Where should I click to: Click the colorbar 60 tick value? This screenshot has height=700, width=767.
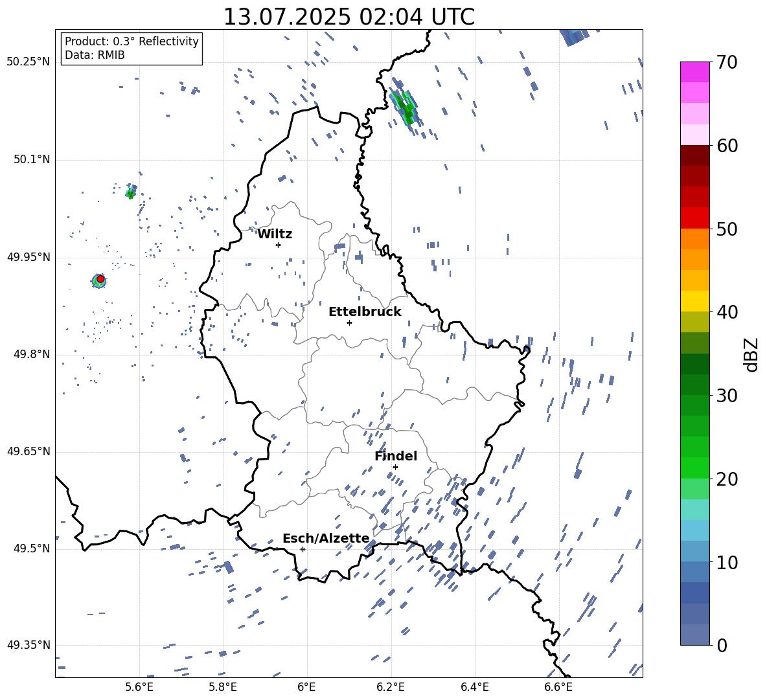tap(727, 146)
